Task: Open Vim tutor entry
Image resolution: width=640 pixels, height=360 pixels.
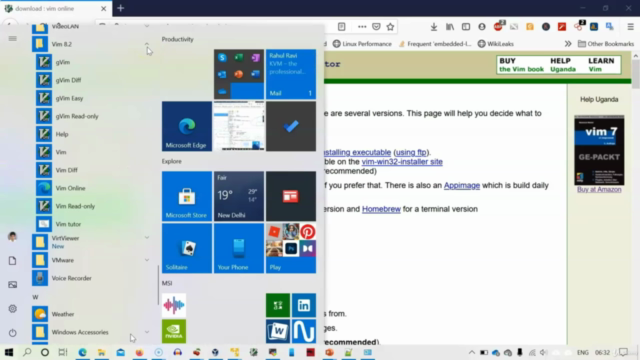Action: (x=68, y=224)
